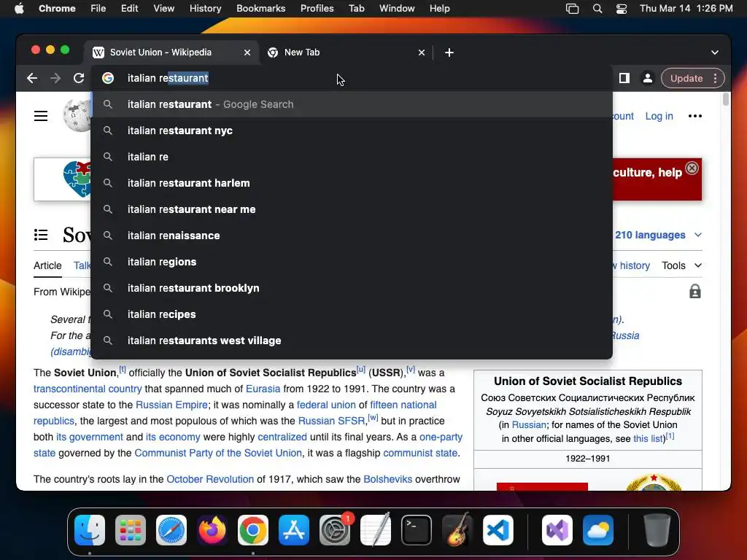Launch Visual Studio Code from the Dock
Image resolution: width=747 pixels, height=560 pixels.
[498, 529]
